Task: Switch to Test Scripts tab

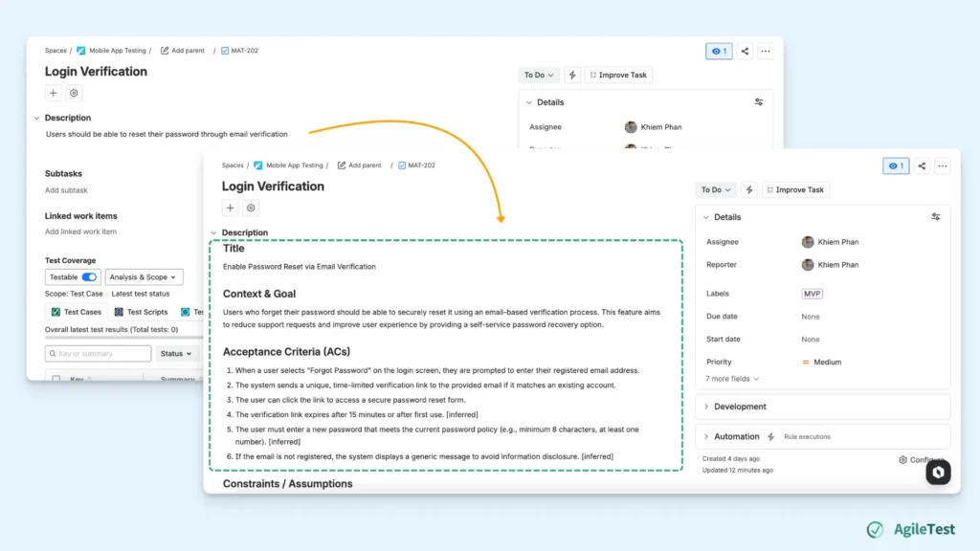Action: click(x=141, y=312)
